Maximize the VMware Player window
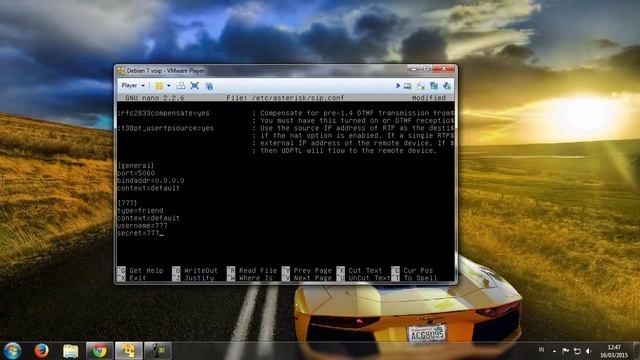640x360 pixels. 426,69
